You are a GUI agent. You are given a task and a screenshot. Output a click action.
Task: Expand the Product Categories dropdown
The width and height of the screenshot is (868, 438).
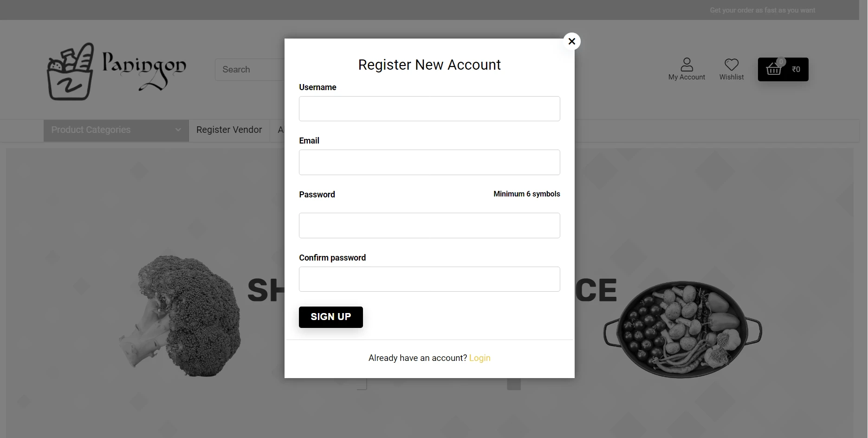pos(116,130)
